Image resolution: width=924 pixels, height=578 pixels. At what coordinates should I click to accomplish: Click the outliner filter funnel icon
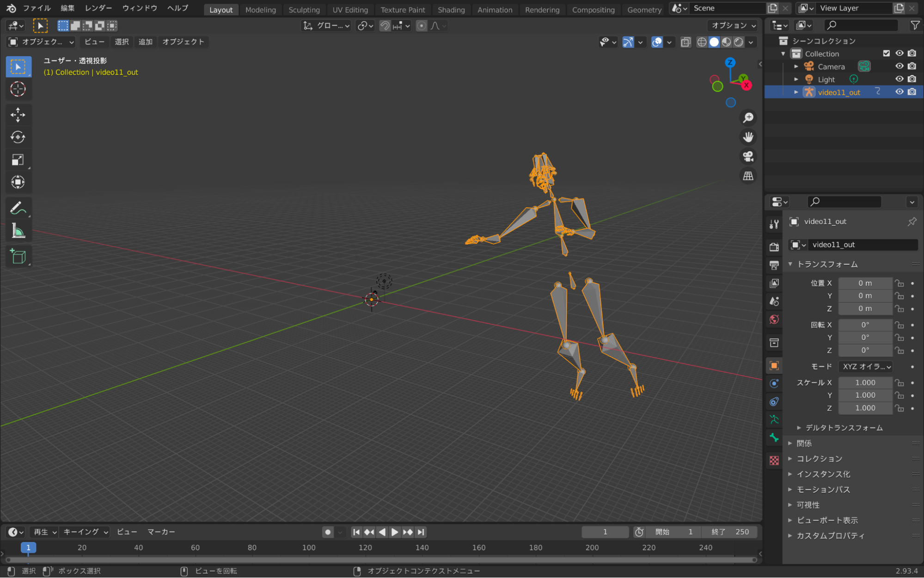[x=915, y=25]
